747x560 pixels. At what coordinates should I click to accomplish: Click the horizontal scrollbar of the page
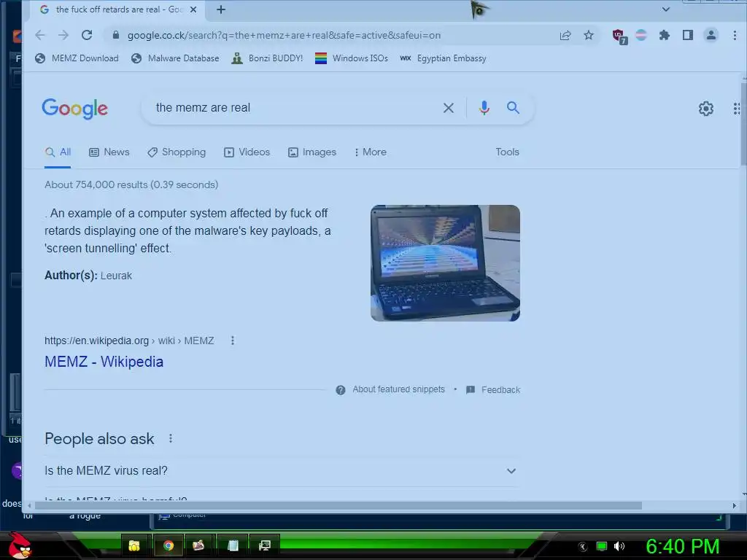tap(338, 505)
